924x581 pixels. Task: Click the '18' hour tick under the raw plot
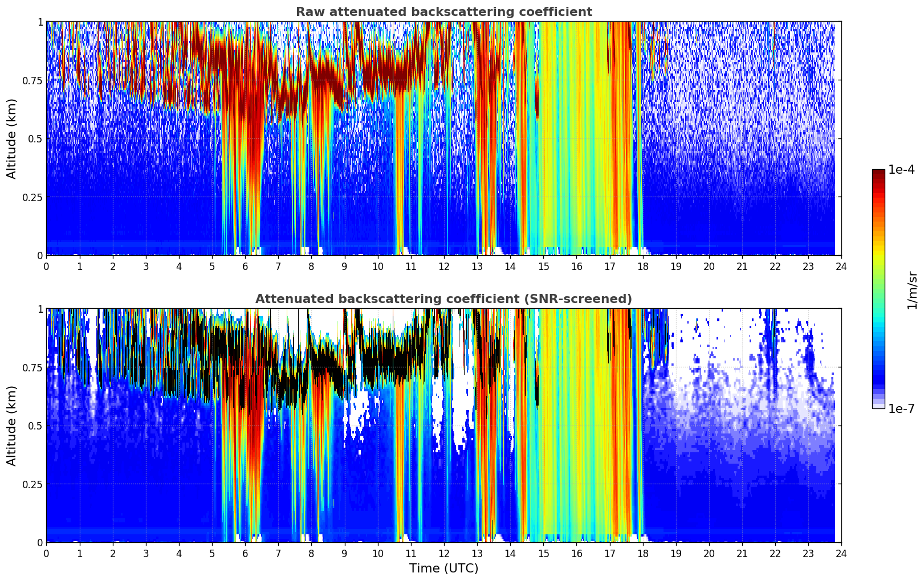pyautogui.click(x=643, y=266)
